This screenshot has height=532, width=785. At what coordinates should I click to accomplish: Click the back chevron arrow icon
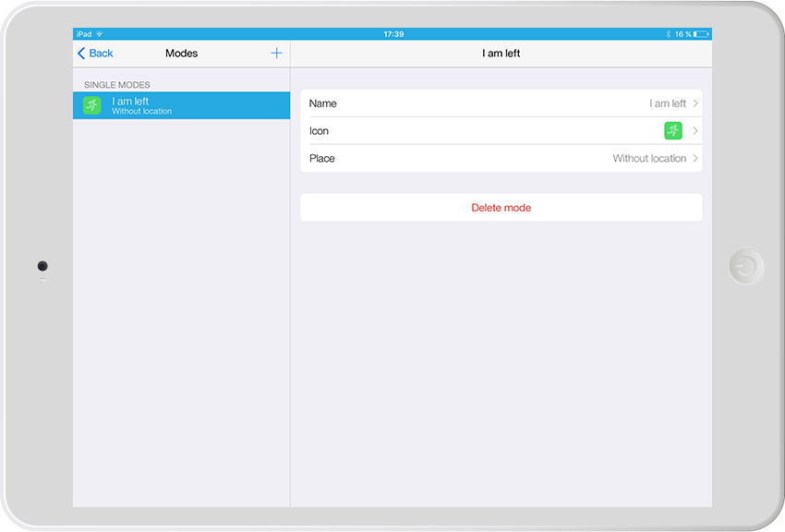click(x=81, y=54)
